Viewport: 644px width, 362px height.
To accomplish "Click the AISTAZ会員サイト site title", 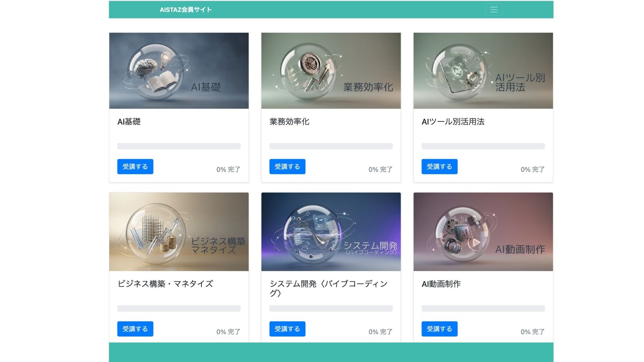I will click(185, 10).
